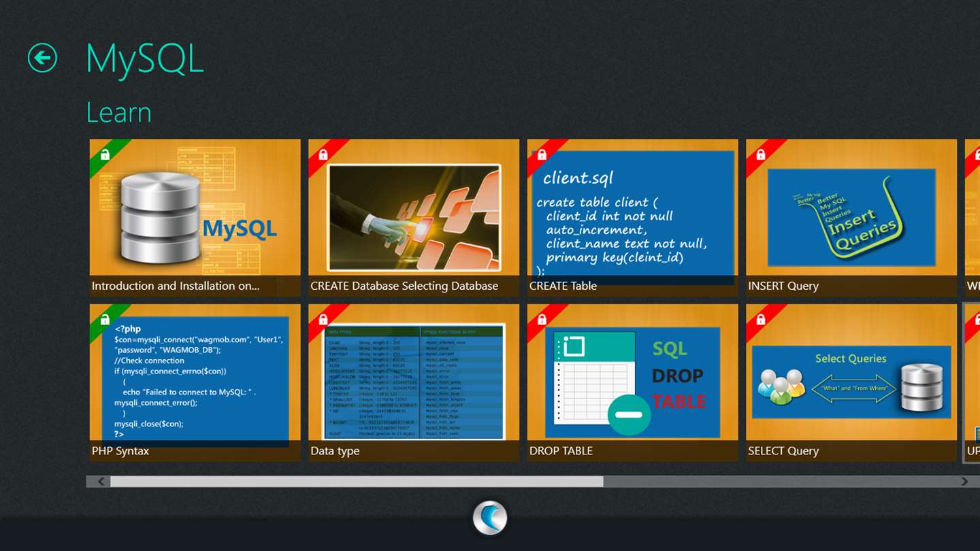Click the left arrow of horizontal scrollbar

pyautogui.click(x=101, y=482)
